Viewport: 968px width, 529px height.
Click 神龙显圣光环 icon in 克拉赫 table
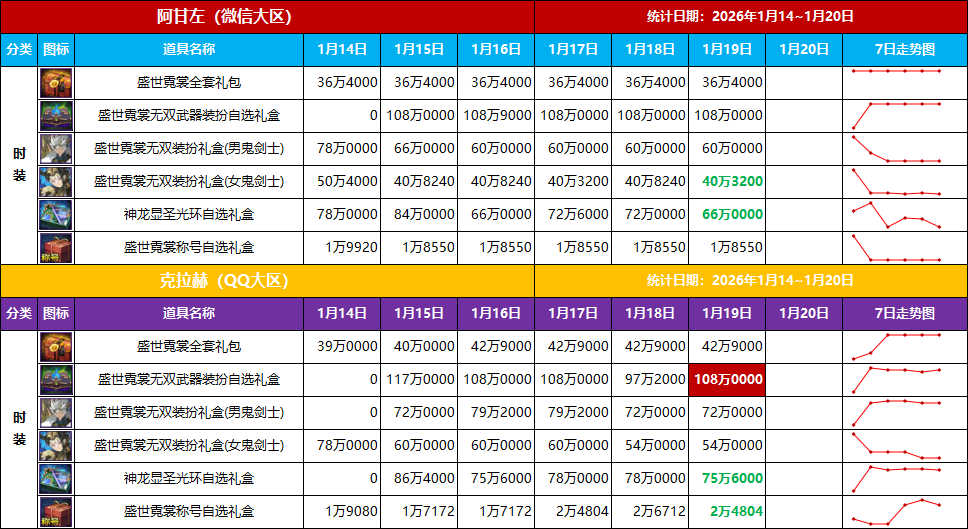pos(56,479)
